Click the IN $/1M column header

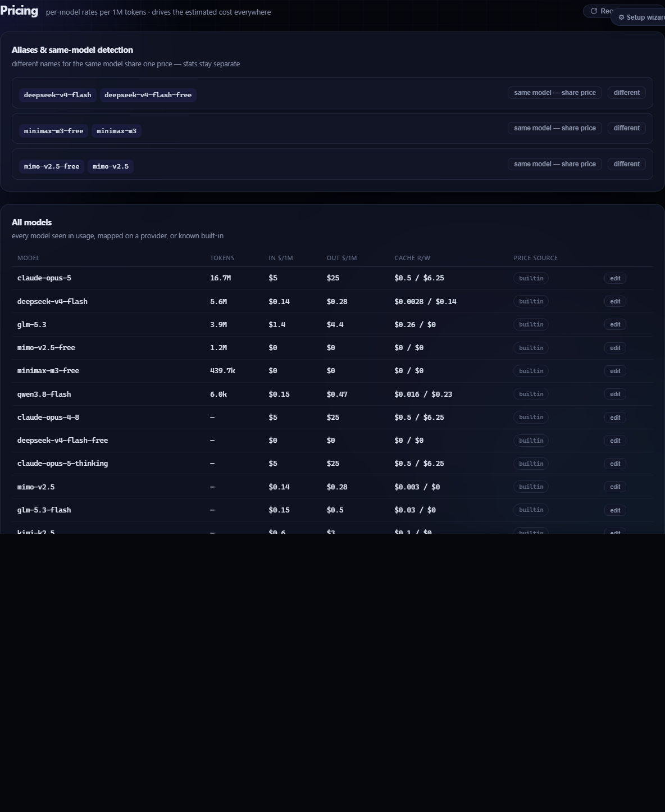click(281, 258)
